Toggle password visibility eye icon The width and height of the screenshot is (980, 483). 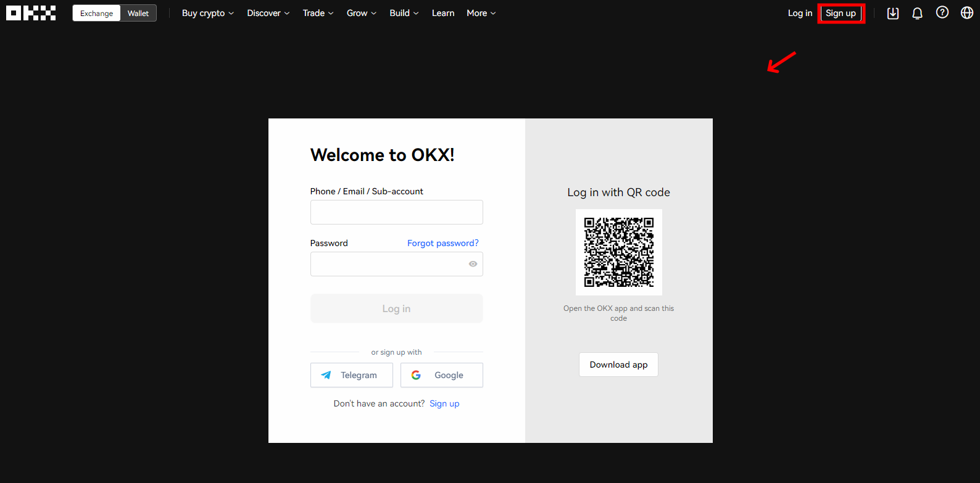pyautogui.click(x=473, y=264)
